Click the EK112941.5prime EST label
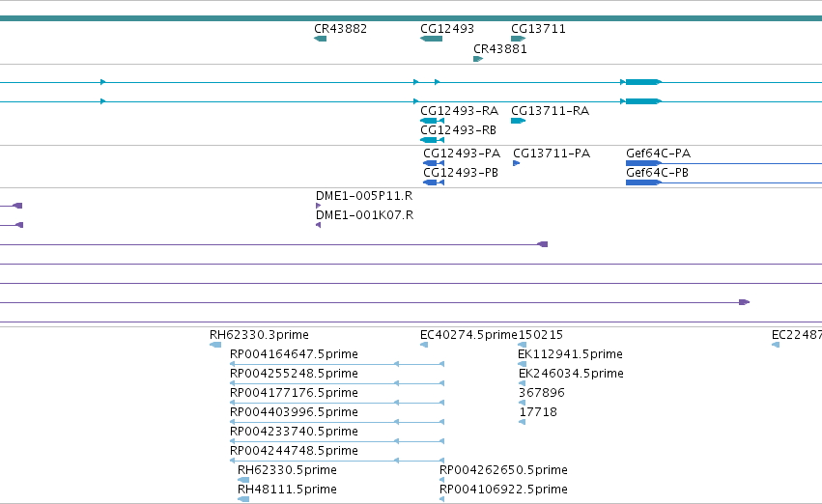Screen dimensions: 822x504 point(570,354)
